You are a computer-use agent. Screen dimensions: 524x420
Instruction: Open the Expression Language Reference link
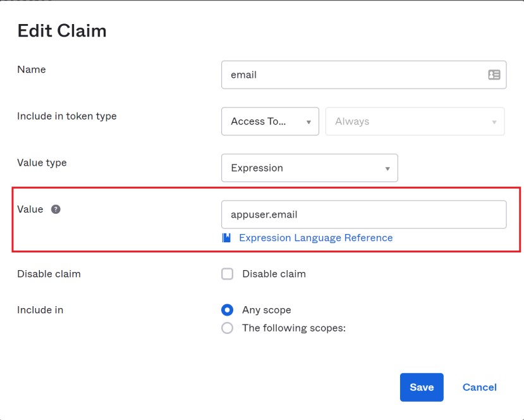click(315, 238)
